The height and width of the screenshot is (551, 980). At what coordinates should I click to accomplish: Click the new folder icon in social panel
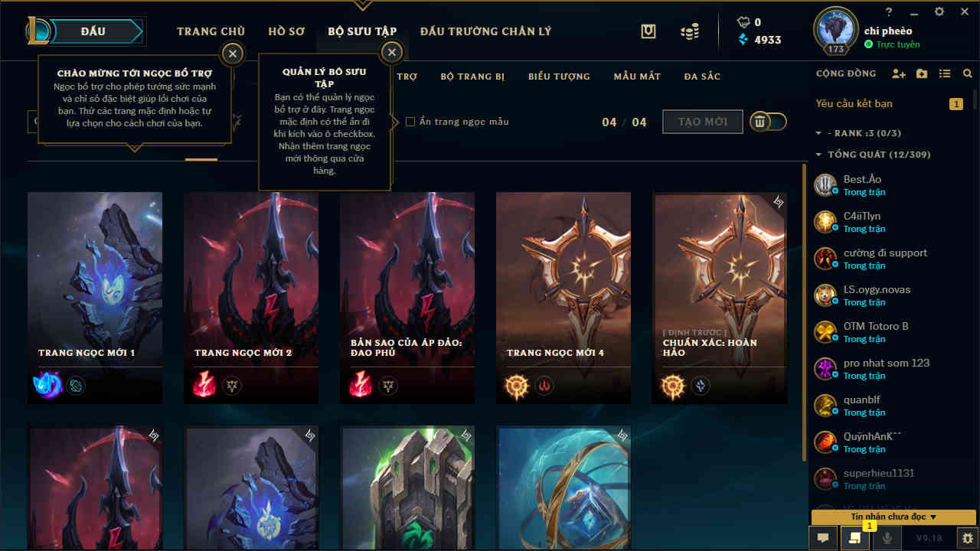(x=922, y=73)
